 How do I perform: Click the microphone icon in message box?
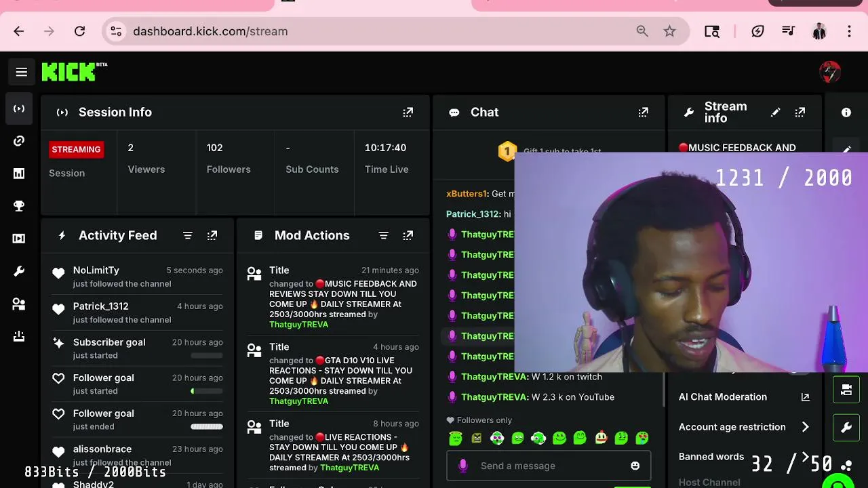463,466
